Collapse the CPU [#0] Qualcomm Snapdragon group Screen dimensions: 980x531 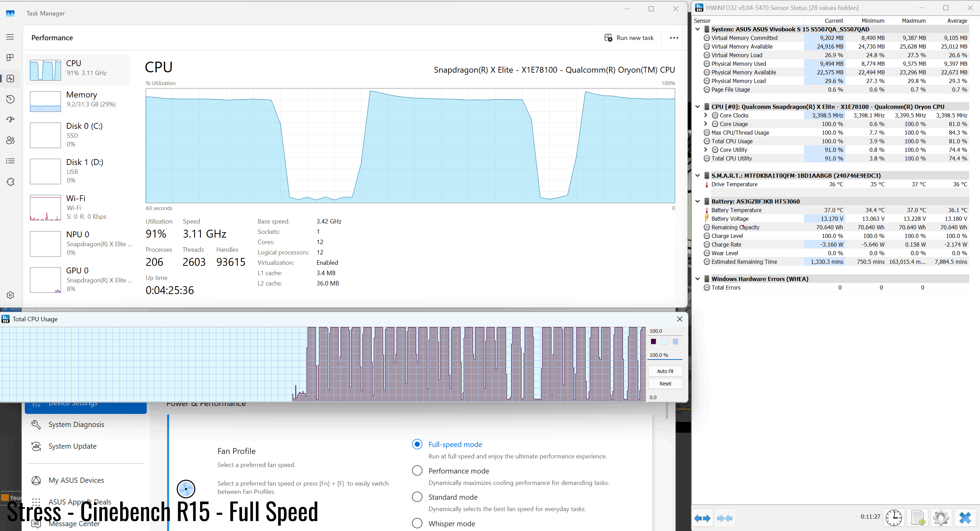click(x=697, y=107)
